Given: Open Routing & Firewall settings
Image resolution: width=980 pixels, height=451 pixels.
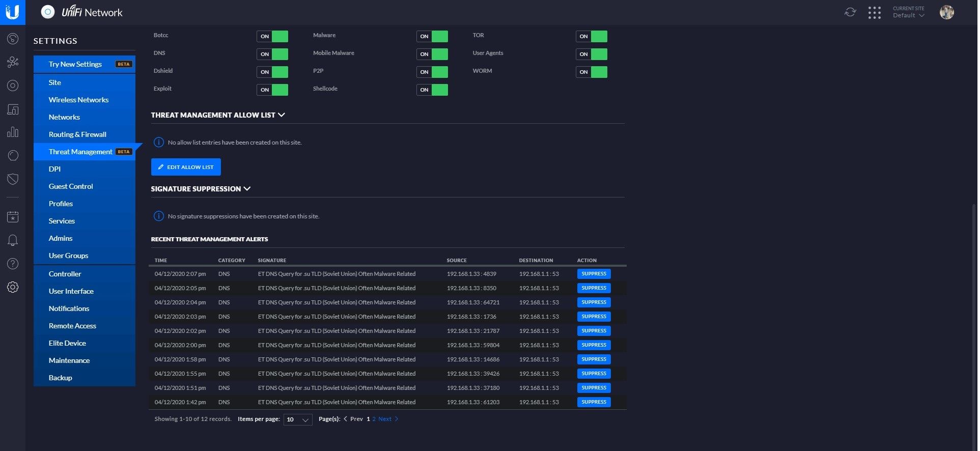Looking at the screenshot, I should (x=85, y=134).
